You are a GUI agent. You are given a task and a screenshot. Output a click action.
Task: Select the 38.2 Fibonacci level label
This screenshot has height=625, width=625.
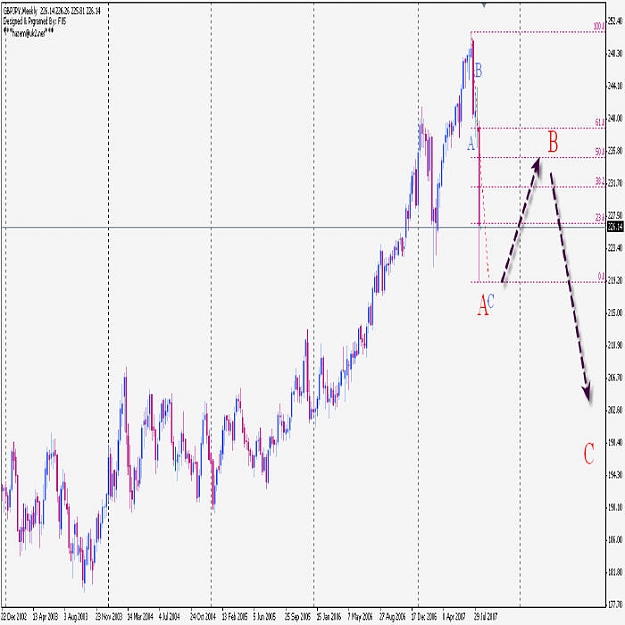click(x=600, y=182)
